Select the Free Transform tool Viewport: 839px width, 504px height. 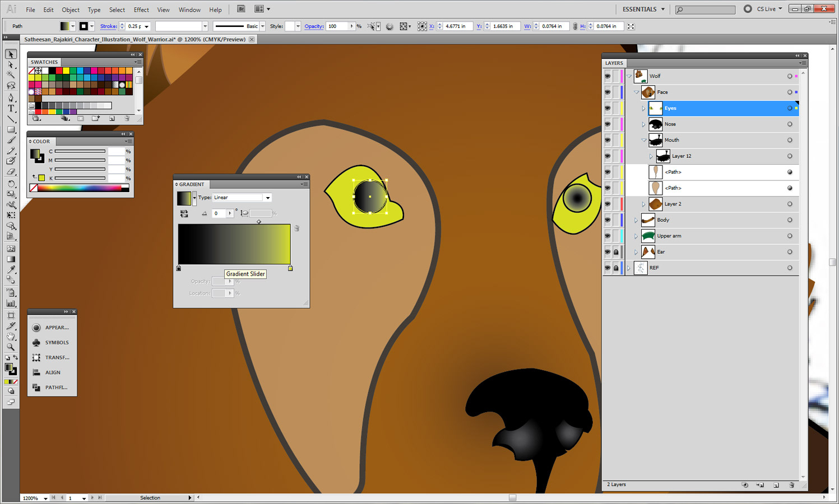click(x=11, y=216)
